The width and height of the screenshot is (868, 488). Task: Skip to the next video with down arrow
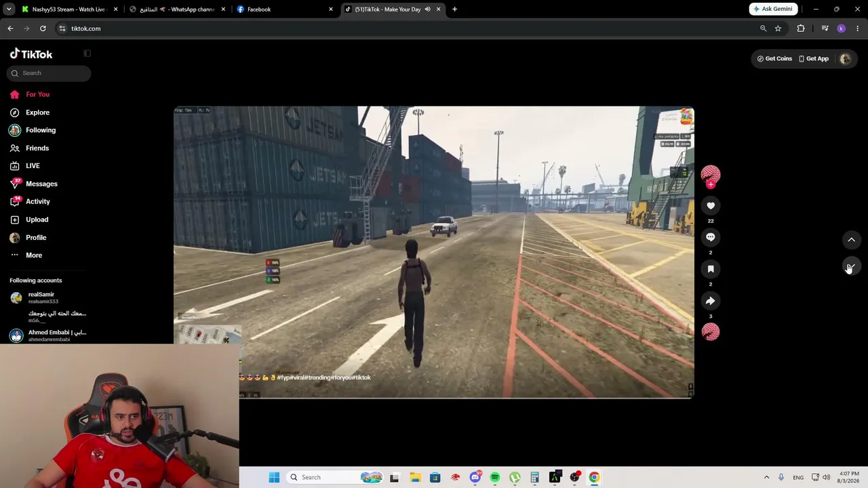coord(852,266)
